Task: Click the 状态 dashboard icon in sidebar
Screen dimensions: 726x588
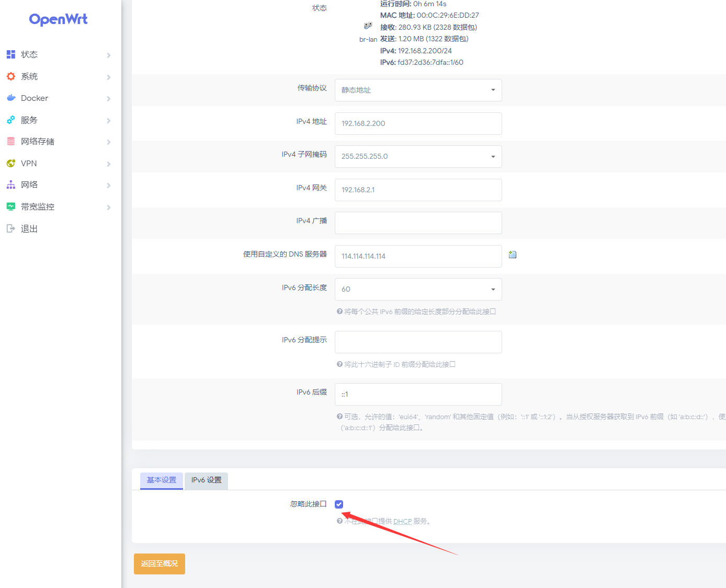Action: pos(11,54)
